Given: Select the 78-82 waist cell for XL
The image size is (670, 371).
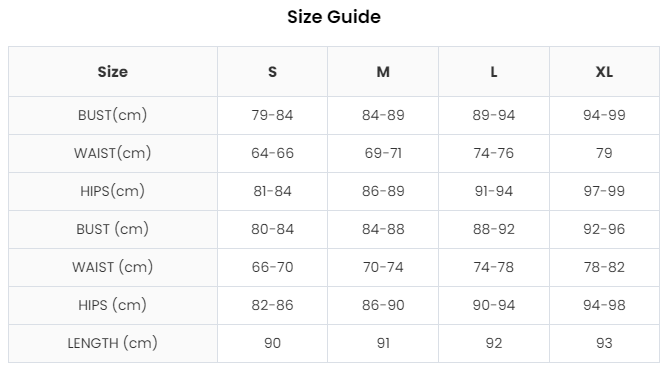Looking at the screenshot, I should [x=604, y=267].
